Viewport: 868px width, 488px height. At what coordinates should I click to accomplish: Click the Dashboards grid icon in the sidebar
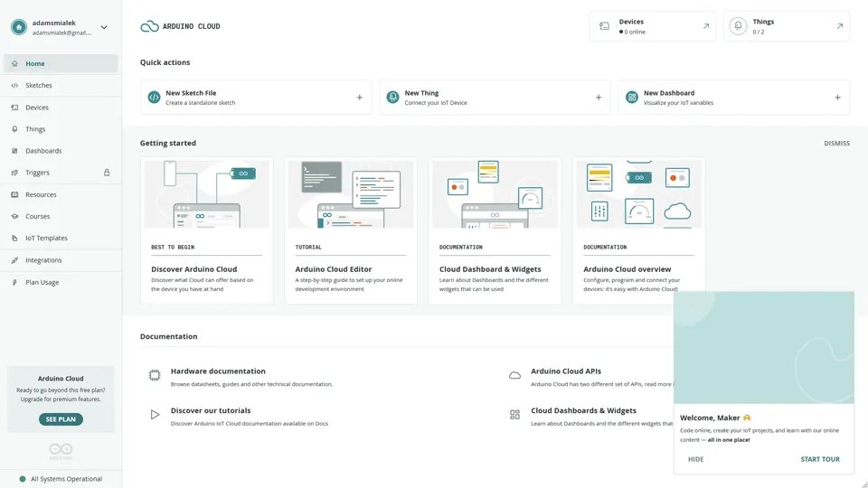pyautogui.click(x=14, y=151)
